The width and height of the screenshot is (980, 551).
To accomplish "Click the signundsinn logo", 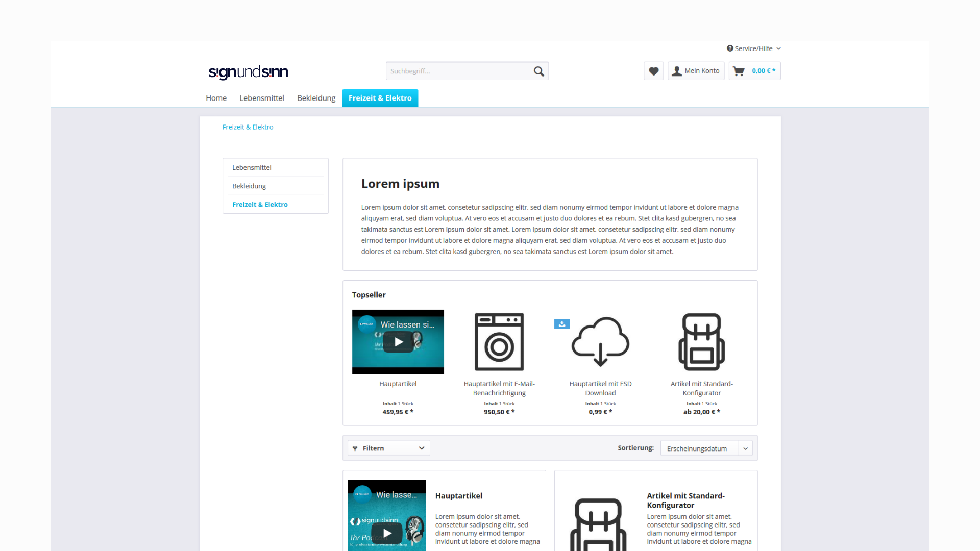I will [x=248, y=72].
